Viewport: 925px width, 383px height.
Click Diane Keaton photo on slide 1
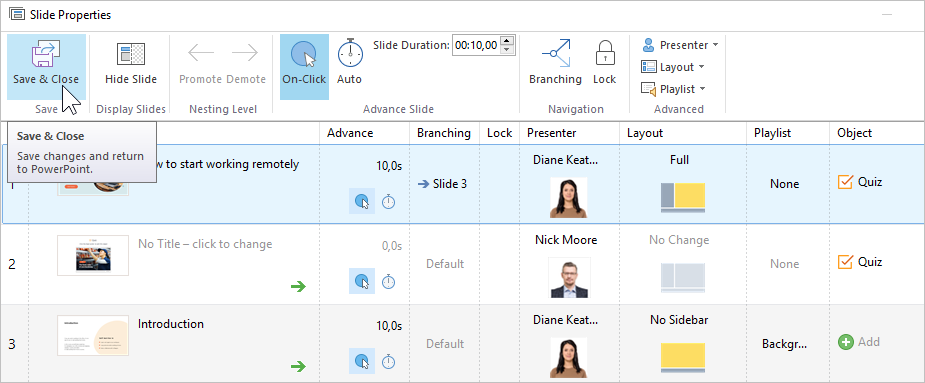569,197
